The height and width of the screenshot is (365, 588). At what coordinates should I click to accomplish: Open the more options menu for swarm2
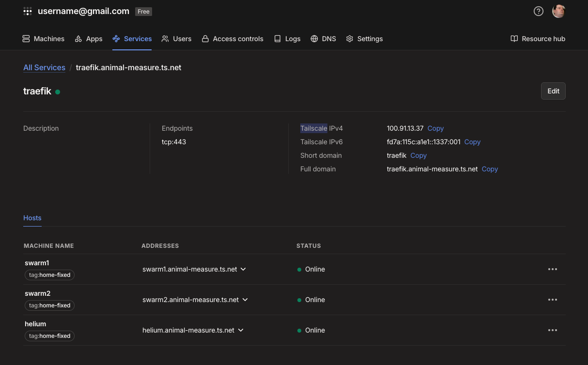[x=553, y=300]
